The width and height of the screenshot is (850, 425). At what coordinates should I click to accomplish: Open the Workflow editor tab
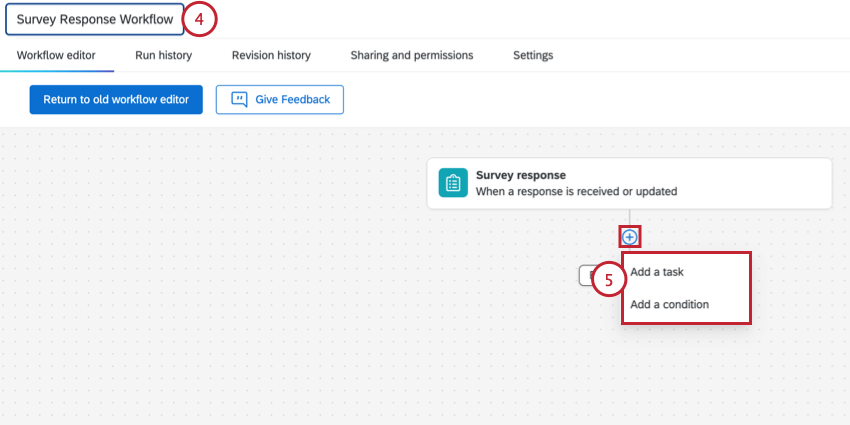[x=56, y=55]
